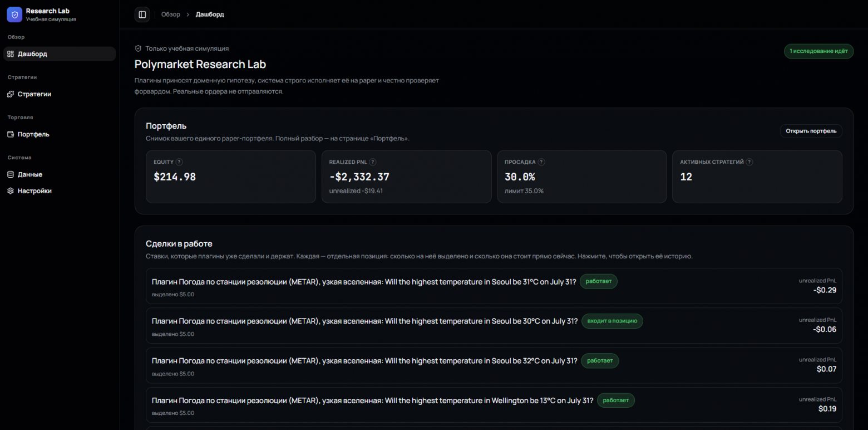This screenshot has width=868, height=430.
Task: Click the Realized PnL value -$2,332.37
Action: [x=359, y=177]
